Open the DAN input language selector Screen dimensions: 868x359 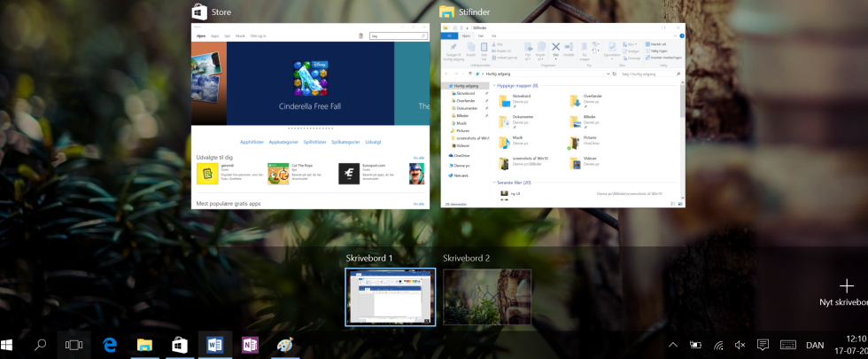pyautogui.click(x=815, y=345)
